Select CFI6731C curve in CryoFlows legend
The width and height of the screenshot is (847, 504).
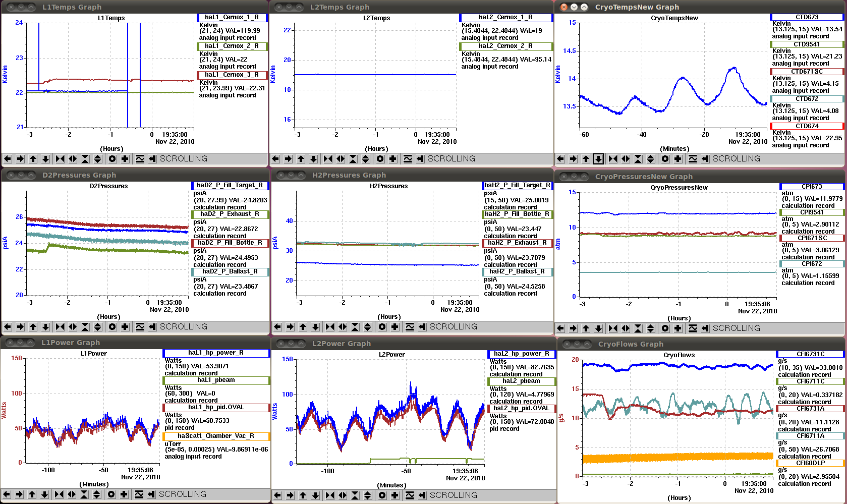pyautogui.click(x=810, y=354)
